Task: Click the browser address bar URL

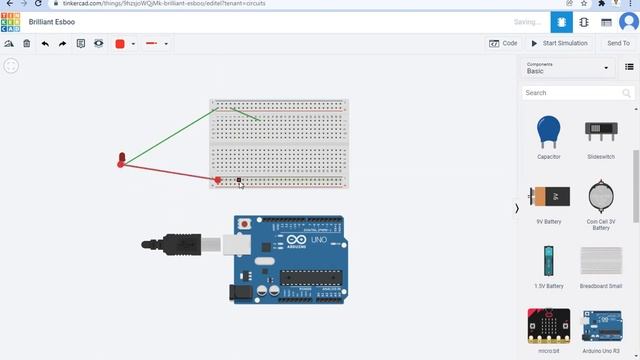Action: tap(164, 3)
